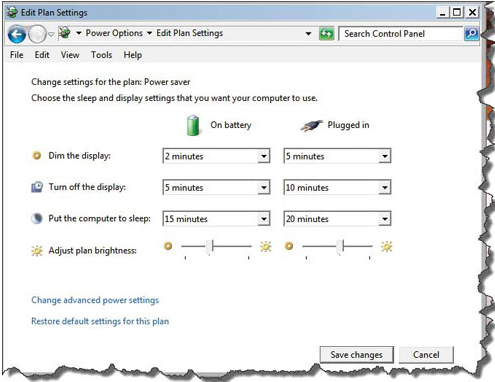Open Dim the display Plugged in dropdown
The width and height of the screenshot is (495, 382).
(337, 156)
